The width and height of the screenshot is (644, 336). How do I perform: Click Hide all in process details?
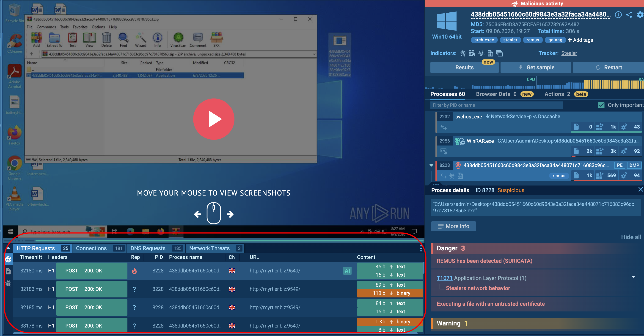pyautogui.click(x=631, y=237)
